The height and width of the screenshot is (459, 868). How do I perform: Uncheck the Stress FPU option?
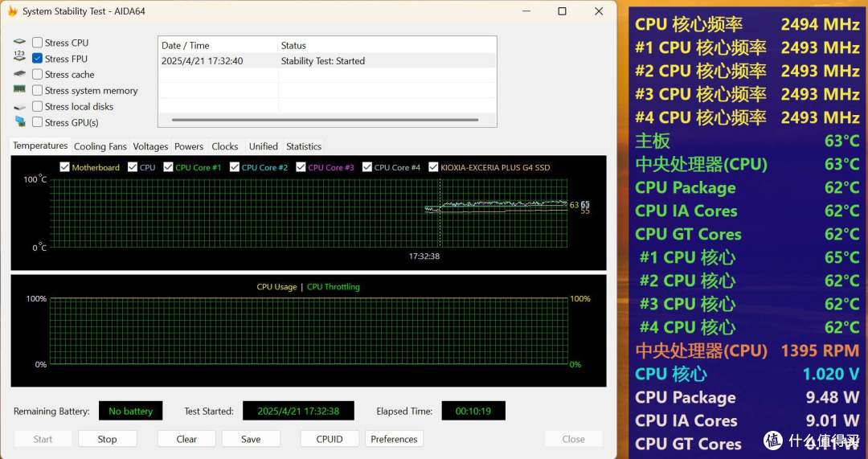tap(37, 59)
